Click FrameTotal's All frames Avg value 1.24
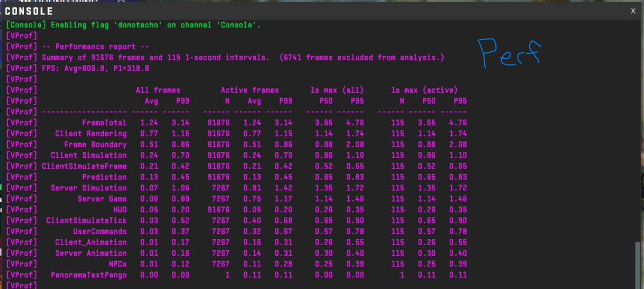The height and width of the screenshot is (289, 644). click(x=149, y=123)
